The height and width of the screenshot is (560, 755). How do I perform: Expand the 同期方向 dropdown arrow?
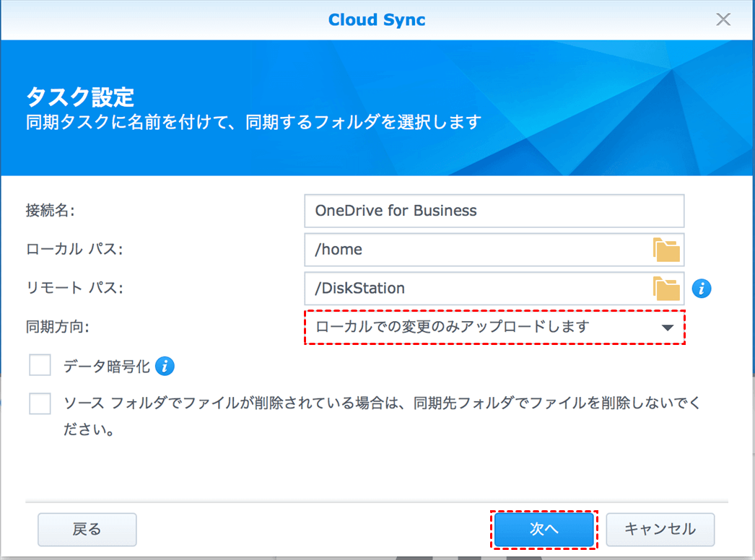click(x=667, y=328)
